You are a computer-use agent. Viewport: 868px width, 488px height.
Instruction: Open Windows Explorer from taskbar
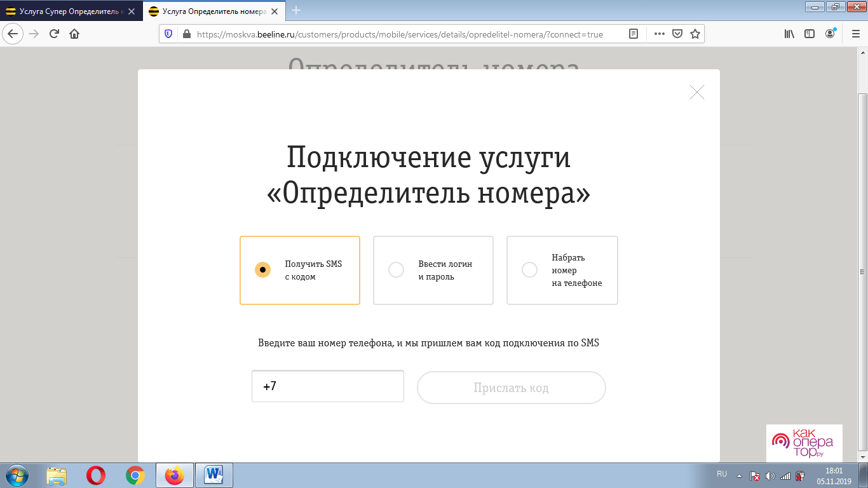coord(57,475)
